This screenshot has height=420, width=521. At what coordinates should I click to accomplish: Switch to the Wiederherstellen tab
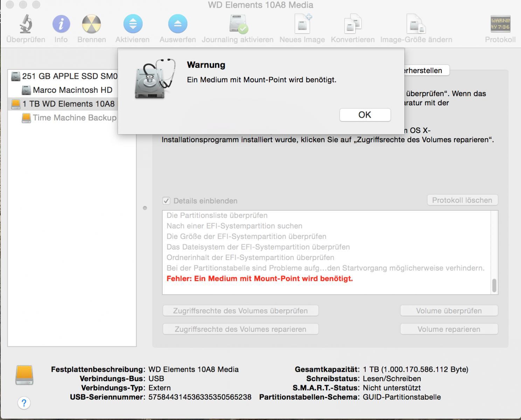pos(426,70)
